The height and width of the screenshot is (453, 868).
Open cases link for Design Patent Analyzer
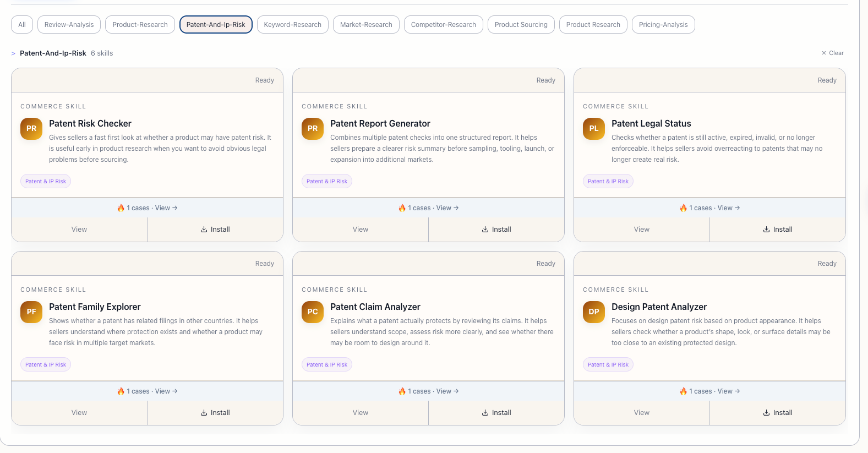[x=709, y=391]
